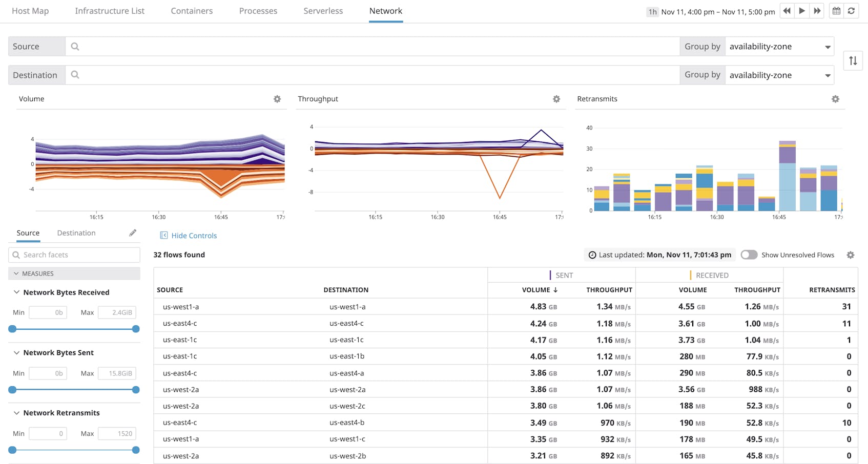
Task: Click the Network Bytes Received max slider handle
Action: point(136,329)
